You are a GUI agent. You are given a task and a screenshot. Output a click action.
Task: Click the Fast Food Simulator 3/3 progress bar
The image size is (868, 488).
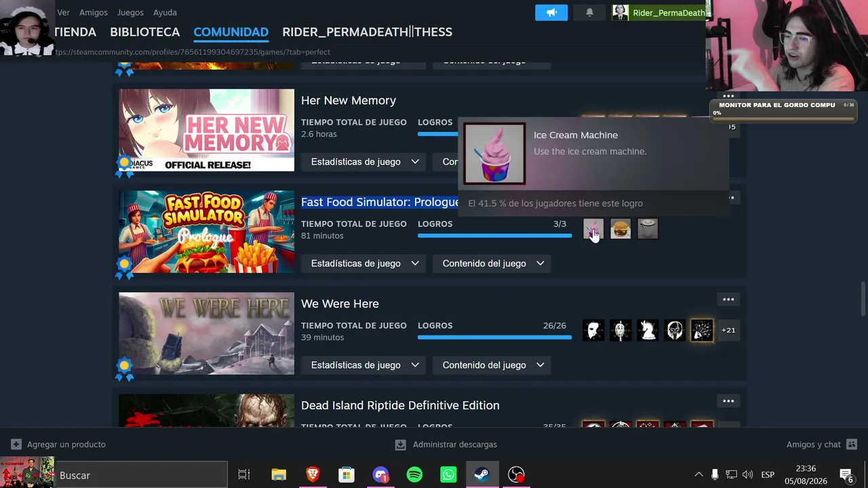click(495, 236)
